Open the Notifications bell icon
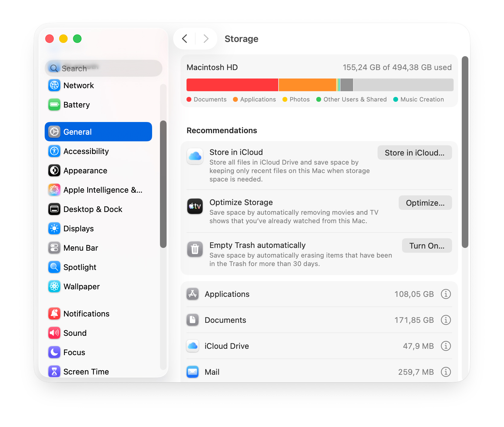Viewport: 504px width, 427px height. pos(54,314)
